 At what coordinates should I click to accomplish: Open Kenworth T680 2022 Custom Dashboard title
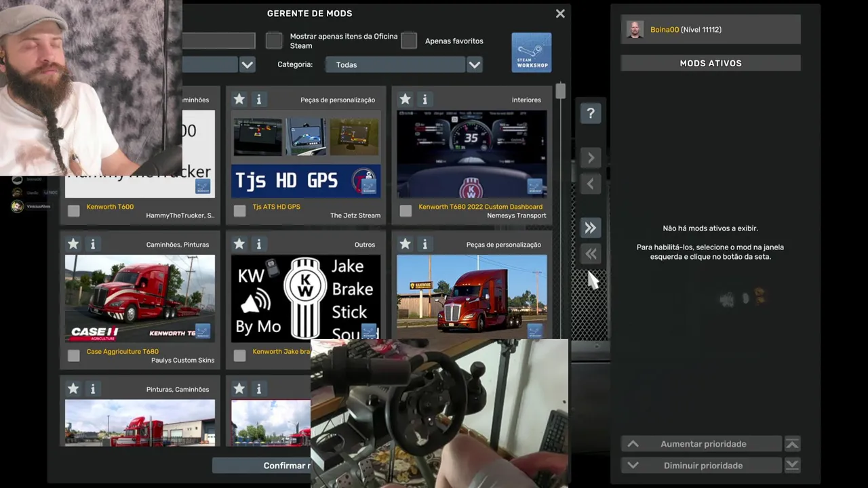tap(480, 207)
